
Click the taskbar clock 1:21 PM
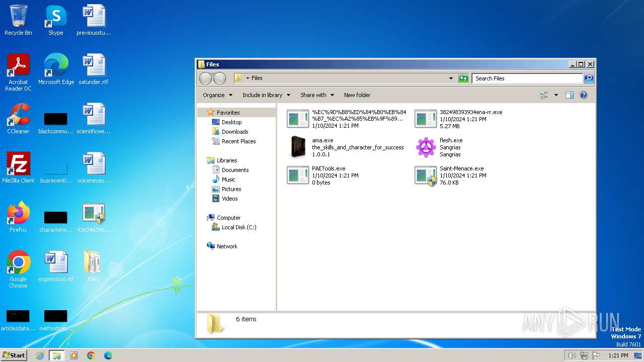[618, 355]
